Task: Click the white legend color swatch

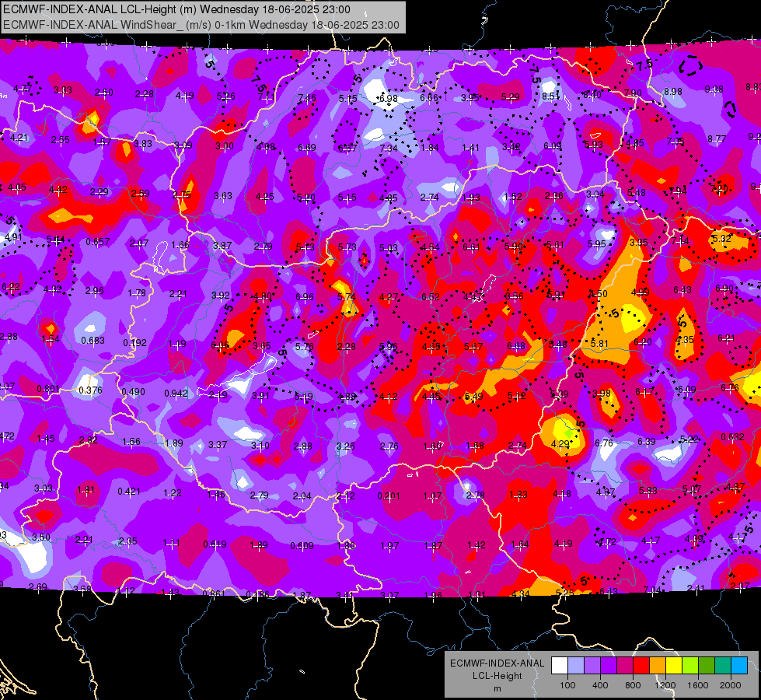Action: coord(560,666)
